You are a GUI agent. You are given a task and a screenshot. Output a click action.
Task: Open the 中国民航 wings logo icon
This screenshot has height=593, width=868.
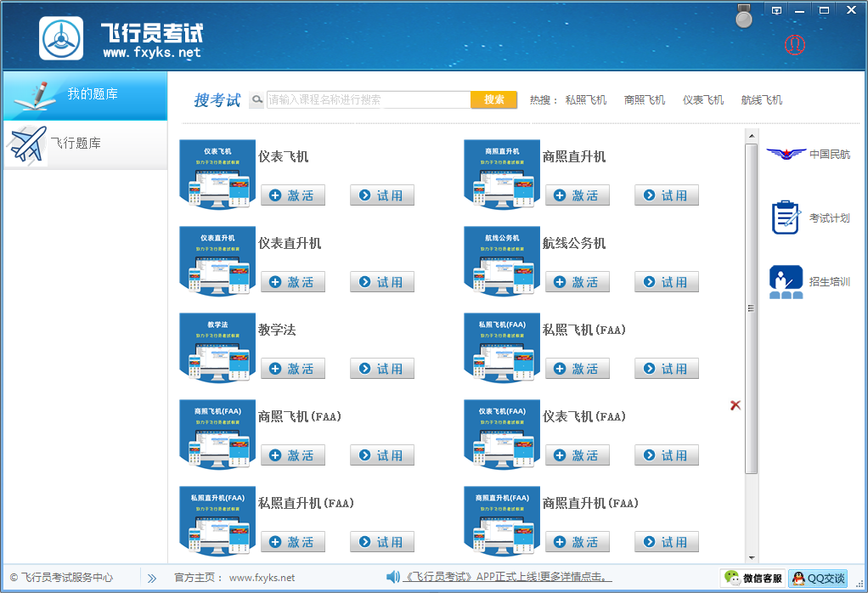click(x=786, y=154)
